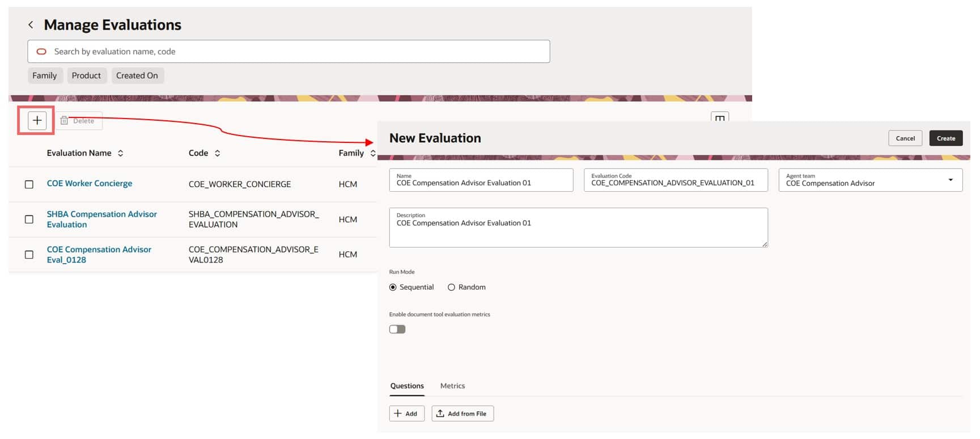Open the Product filter chip
Viewport: 980px width, 439px height.
coord(86,75)
